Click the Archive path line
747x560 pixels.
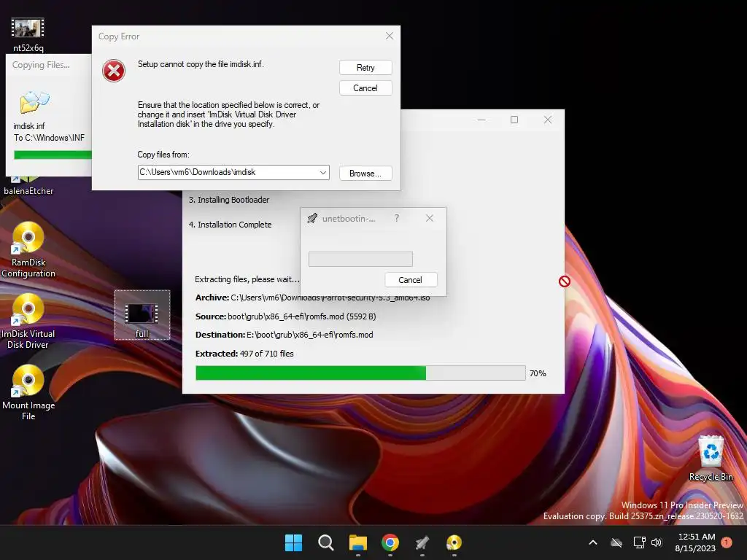[x=312, y=297]
